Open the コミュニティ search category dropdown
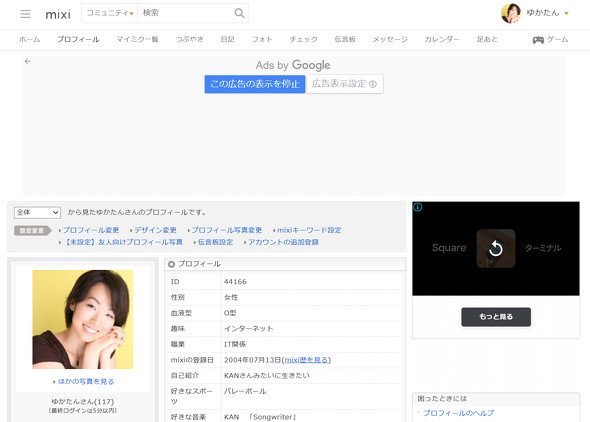Viewport: 590px width, 422px height. (110, 13)
